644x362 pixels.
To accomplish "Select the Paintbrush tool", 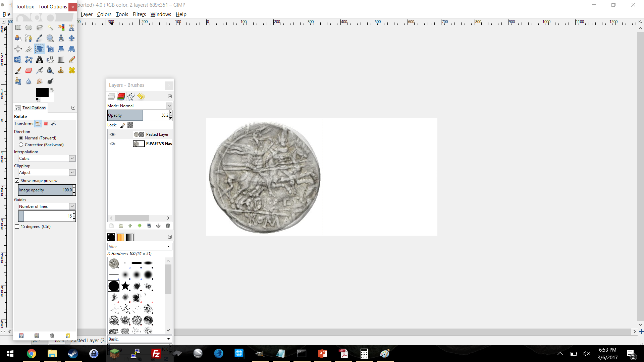I will coord(18,70).
